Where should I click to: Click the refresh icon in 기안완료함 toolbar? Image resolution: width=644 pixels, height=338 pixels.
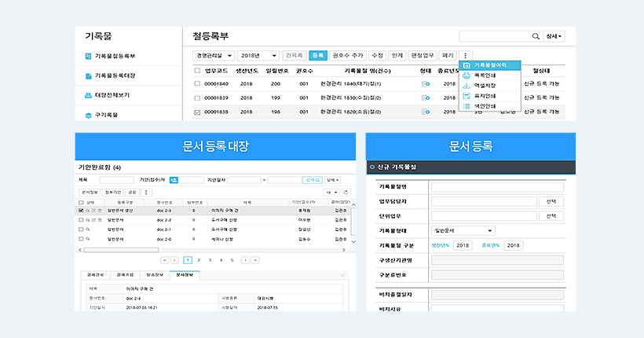346,193
